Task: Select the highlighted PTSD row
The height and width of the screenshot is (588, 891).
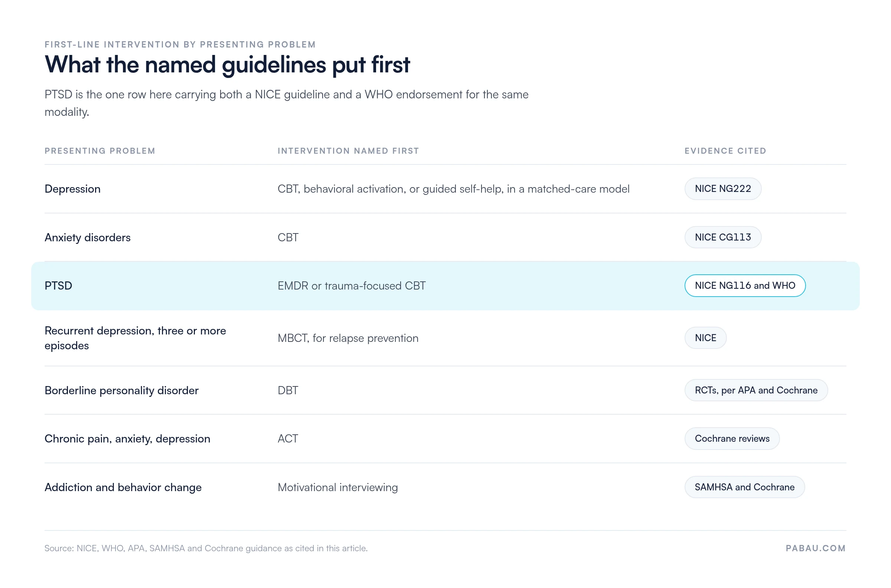Action: pos(445,286)
